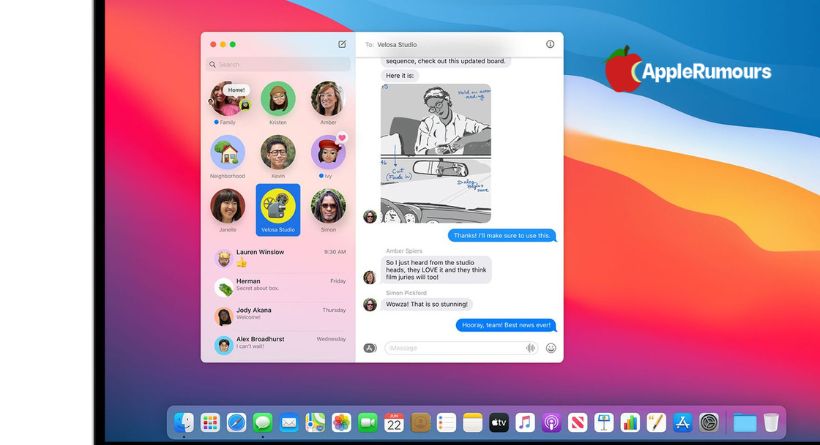Image resolution: width=820 pixels, height=445 pixels.
Task: Record audio message with waveform icon
Action: click(530, 348)
